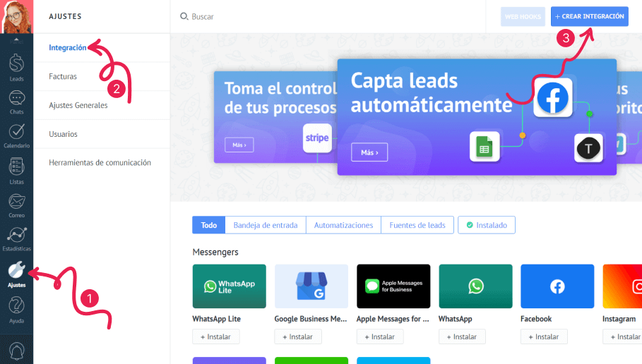Toggle the Instalado filter
This screenshot has width=642, height=364.
coord(487,225)
